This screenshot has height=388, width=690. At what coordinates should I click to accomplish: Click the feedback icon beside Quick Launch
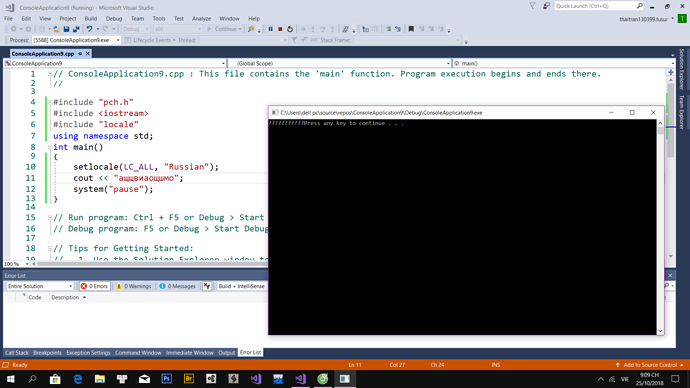pyautogui.click(x=546, y=6)
